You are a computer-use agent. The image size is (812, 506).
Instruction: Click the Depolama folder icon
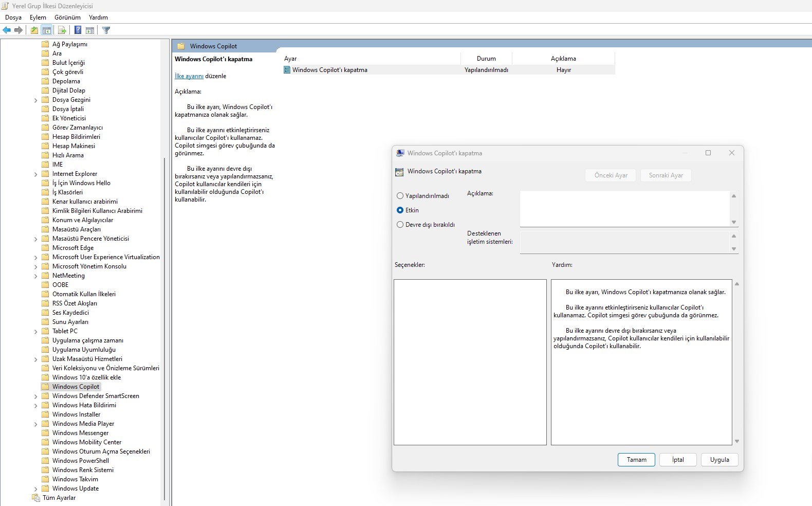[45, 81]
